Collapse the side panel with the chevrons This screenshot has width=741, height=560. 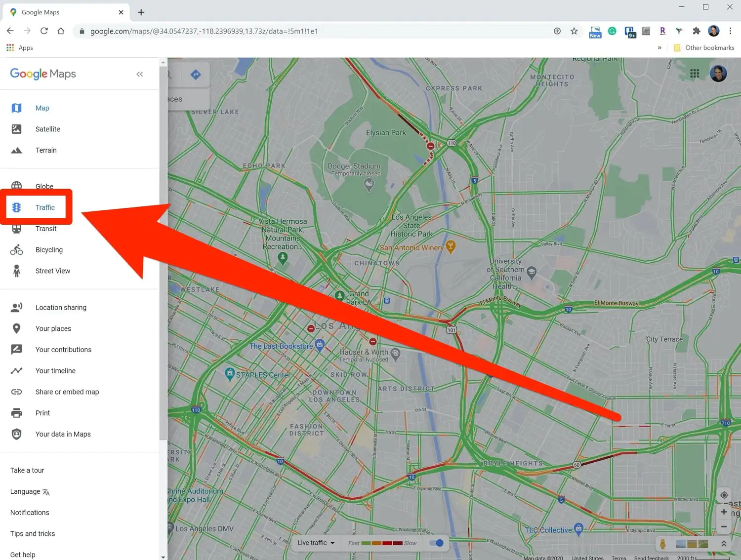point(140,74)
